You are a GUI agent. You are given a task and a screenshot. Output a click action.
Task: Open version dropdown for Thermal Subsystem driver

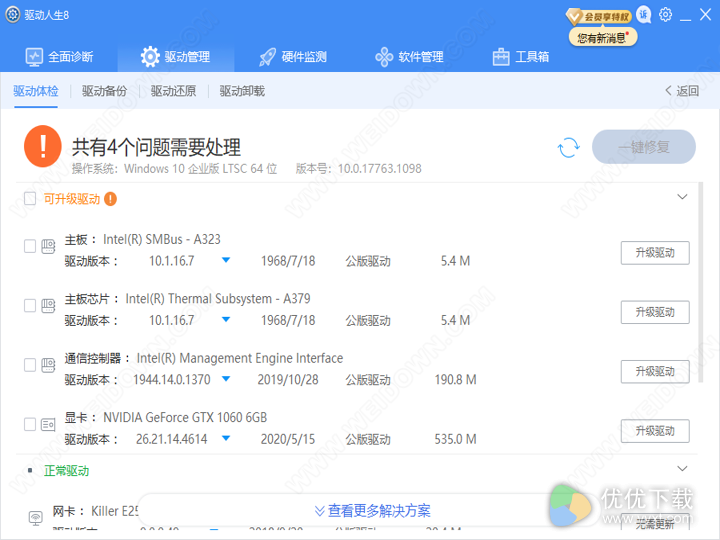click(225, 320)
